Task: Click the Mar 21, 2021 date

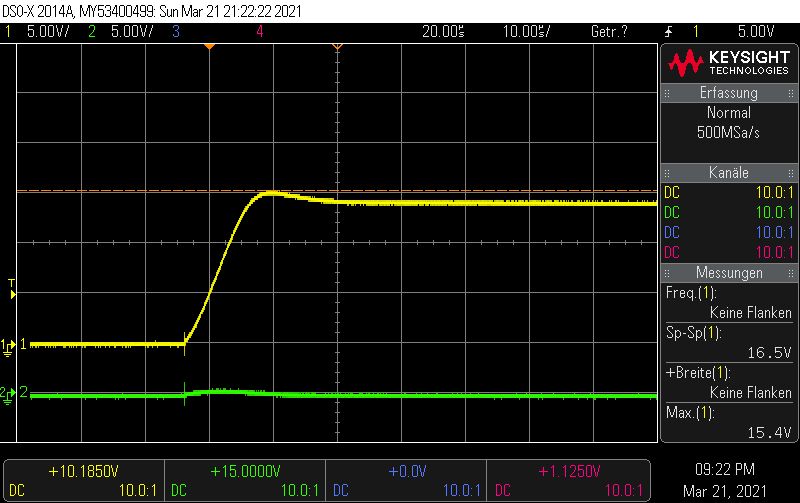Action: (724, 491)
